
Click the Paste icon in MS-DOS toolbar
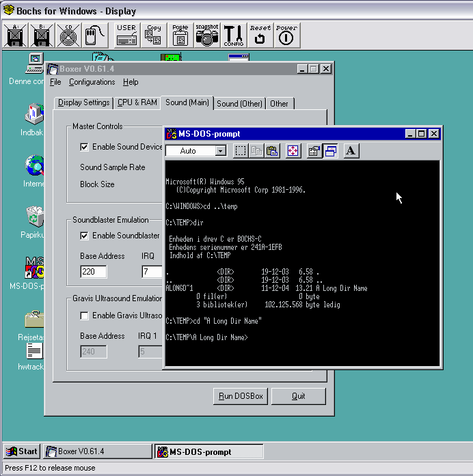[272, 151]
